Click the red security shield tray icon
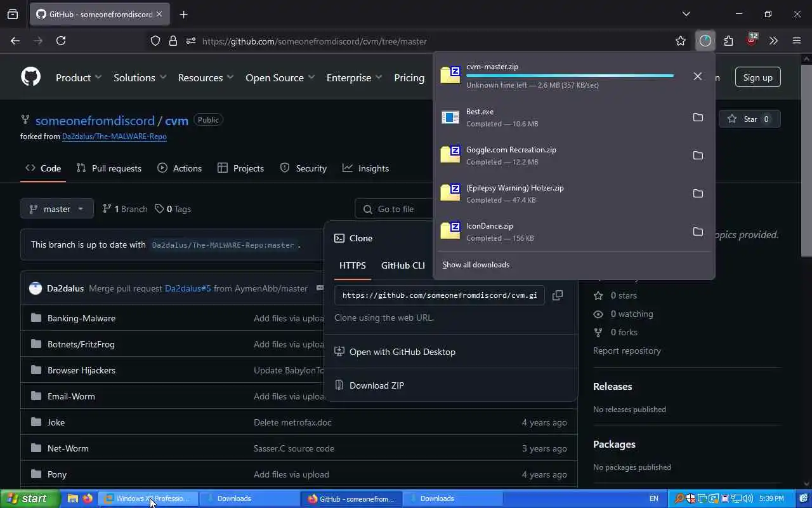The height and width of the screenshot is (508, 812). click(691, 498)
